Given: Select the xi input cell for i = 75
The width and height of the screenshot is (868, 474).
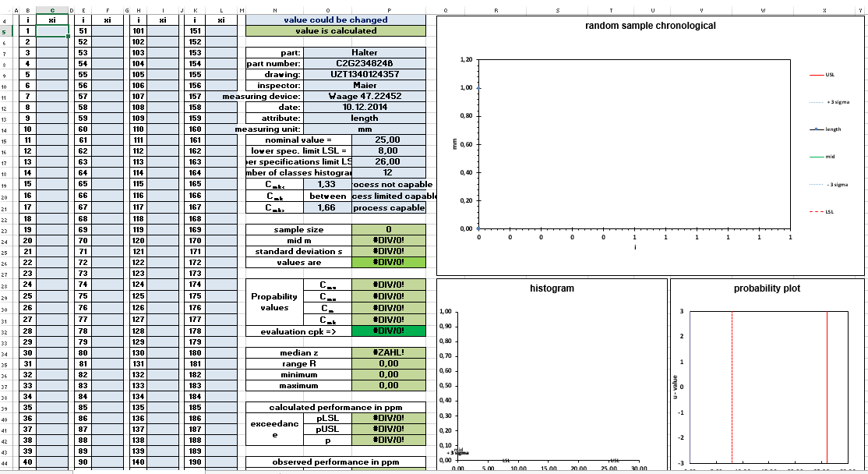Looking at the screenshot, I should 108,296.
